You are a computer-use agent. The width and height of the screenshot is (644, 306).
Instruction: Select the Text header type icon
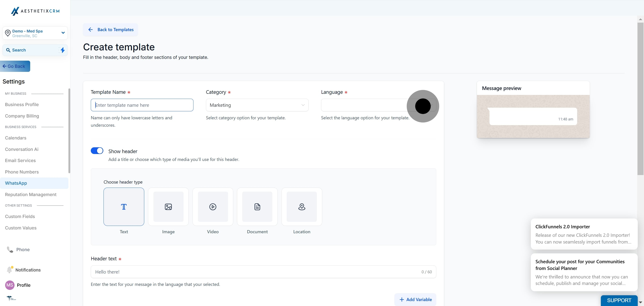124,207
